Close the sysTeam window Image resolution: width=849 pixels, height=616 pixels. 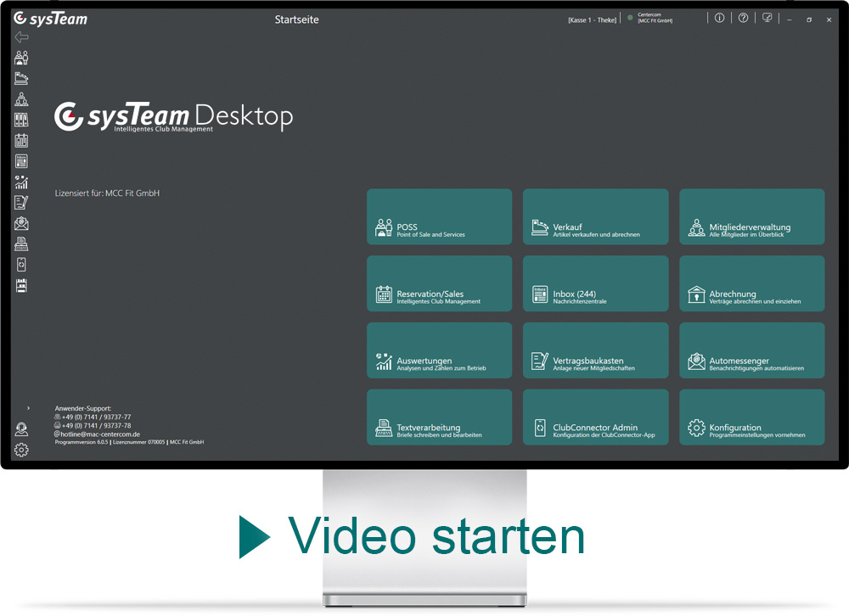[x=829, y=20]
